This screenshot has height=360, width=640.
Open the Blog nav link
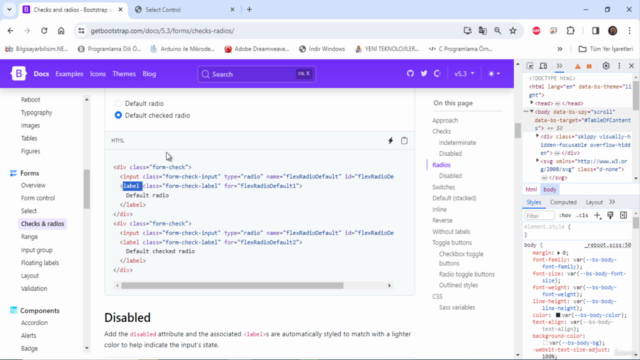149,74
